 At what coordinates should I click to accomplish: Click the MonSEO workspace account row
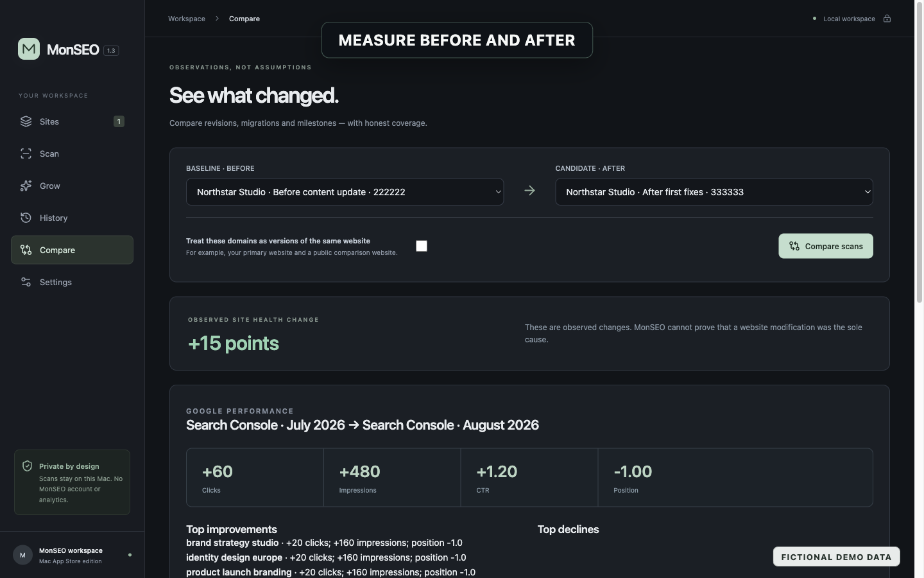click(72, 555)
